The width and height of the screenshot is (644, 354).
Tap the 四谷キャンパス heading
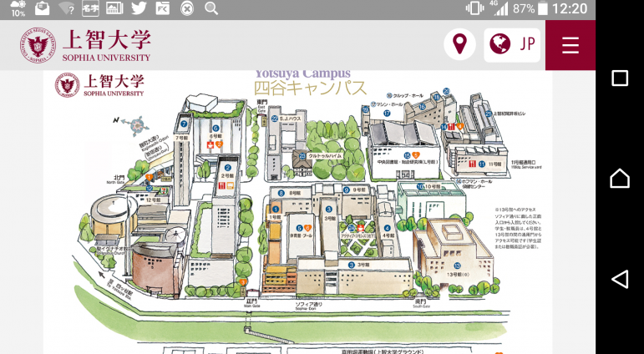(x=310, y=88)
